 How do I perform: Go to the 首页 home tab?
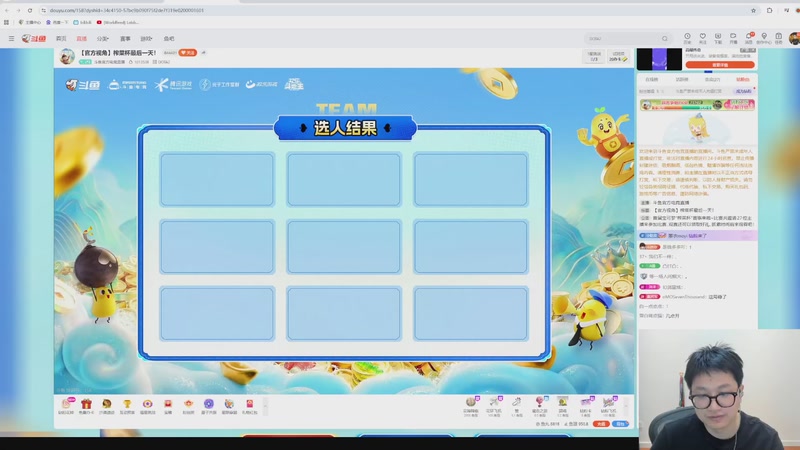click(61, 39)
